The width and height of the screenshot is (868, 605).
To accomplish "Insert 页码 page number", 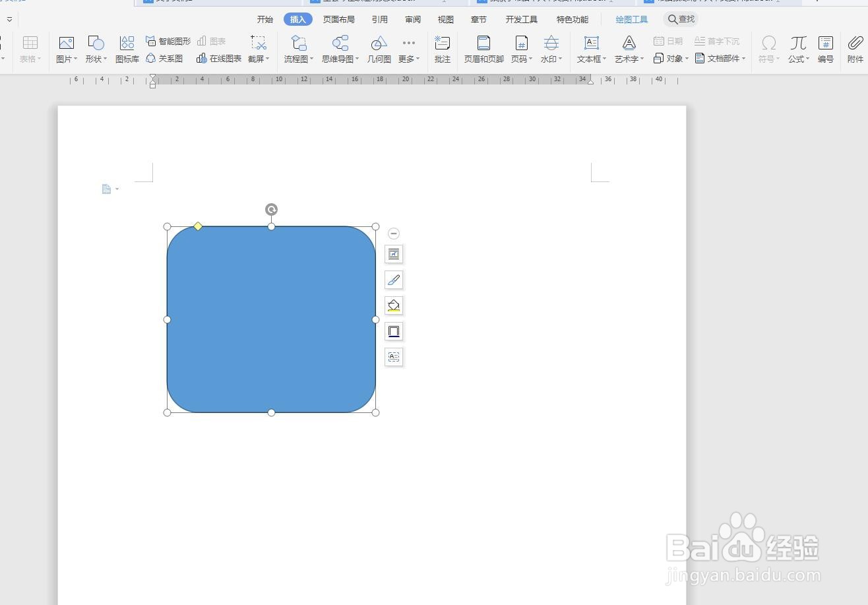I will coord(521,44).
